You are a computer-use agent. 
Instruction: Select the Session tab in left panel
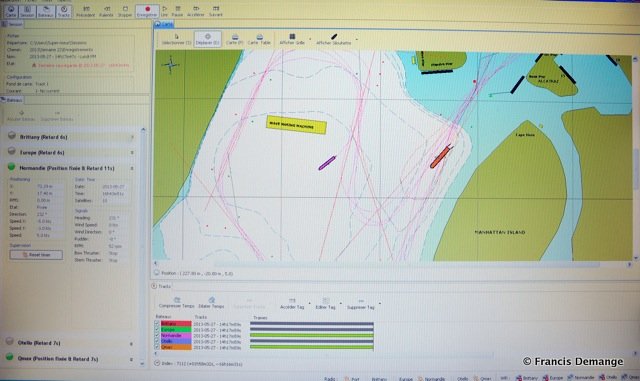tap(12, 24)
